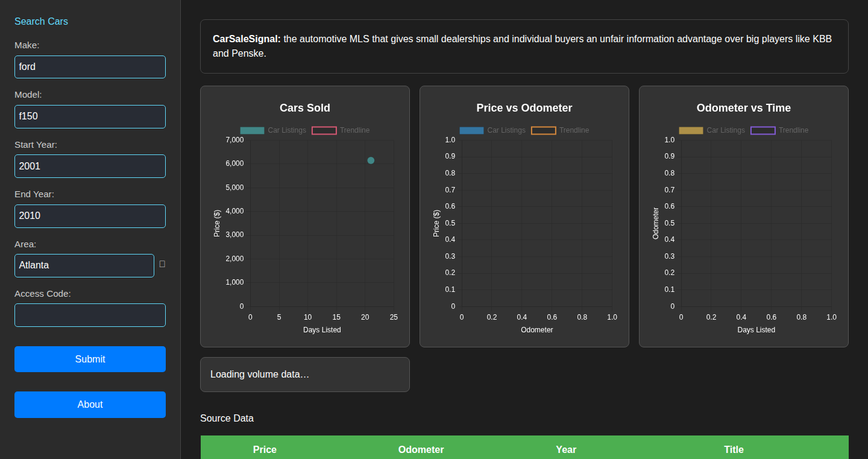The height and width of the screenshot is (459, 868).
Task: Click the Odometer column header in Source Data
Action: (421, 449)
